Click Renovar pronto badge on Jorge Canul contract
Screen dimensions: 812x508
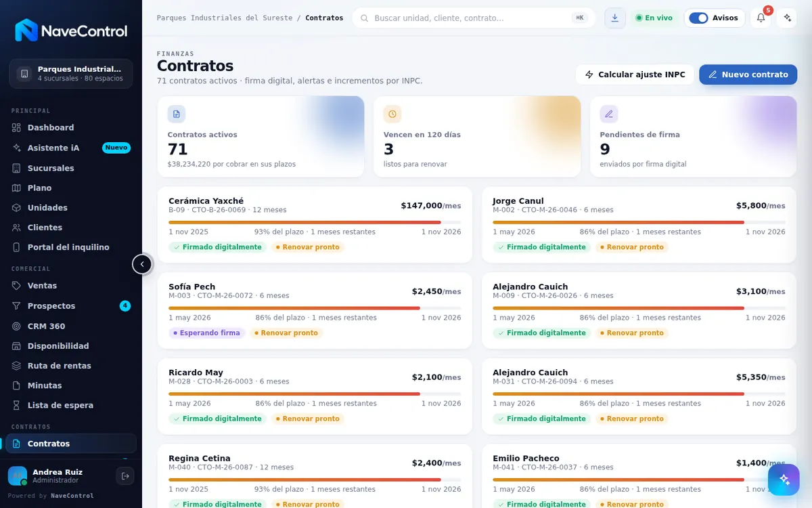(632, 247)
